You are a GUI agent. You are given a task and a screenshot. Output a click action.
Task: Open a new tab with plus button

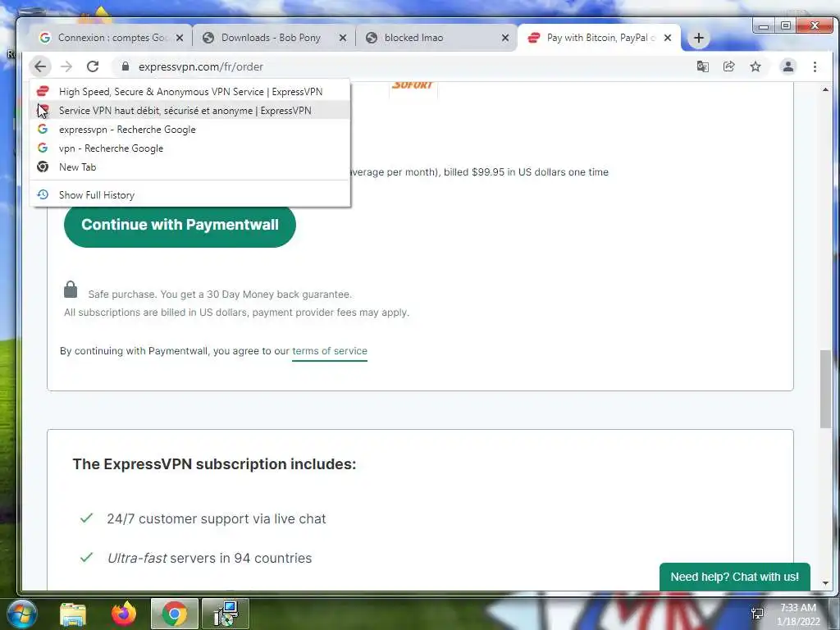pos(699,38)
